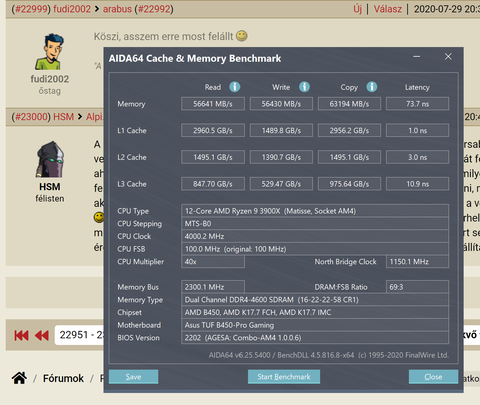This screenshot has height=405, width=480.
Task: Open post number #22999 link
Action: point(31,9)
